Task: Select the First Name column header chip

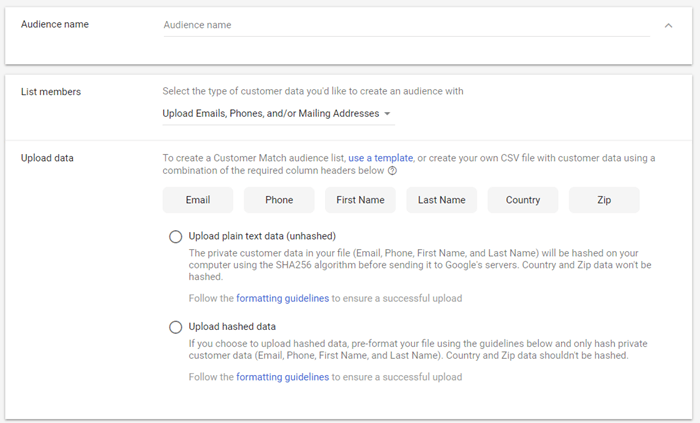Action: tap(360, 200)
